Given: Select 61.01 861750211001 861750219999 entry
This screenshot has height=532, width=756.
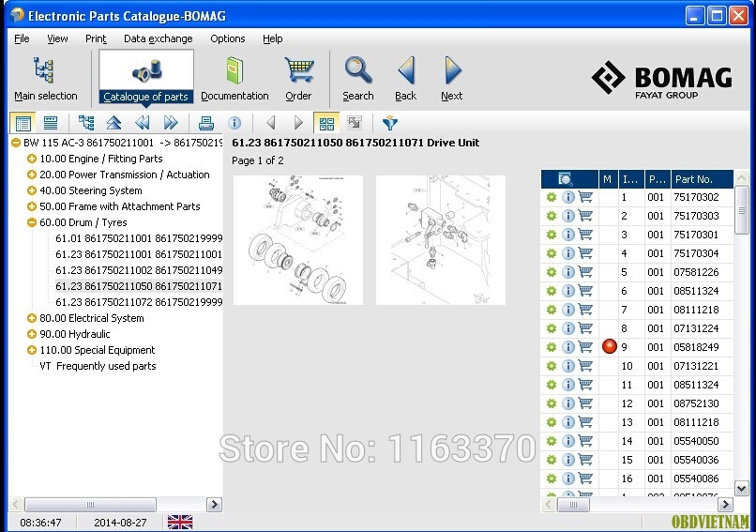Looking at the screenshot, I should (x=139, y=238).
